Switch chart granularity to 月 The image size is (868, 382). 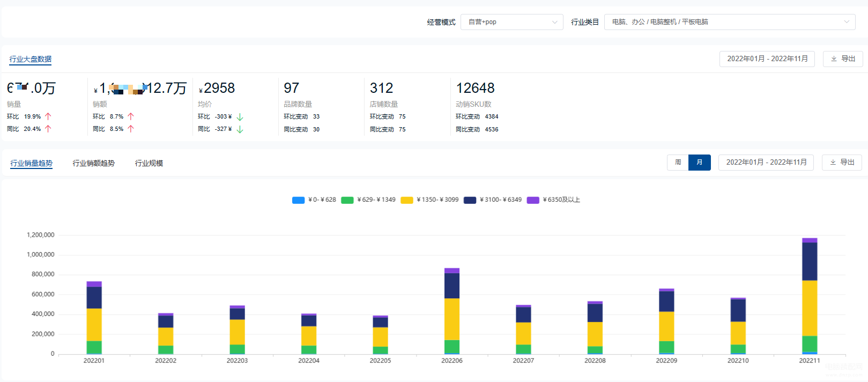point(700,163)
